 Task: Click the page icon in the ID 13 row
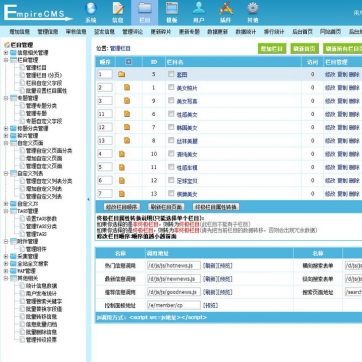(x=122, y=194)
